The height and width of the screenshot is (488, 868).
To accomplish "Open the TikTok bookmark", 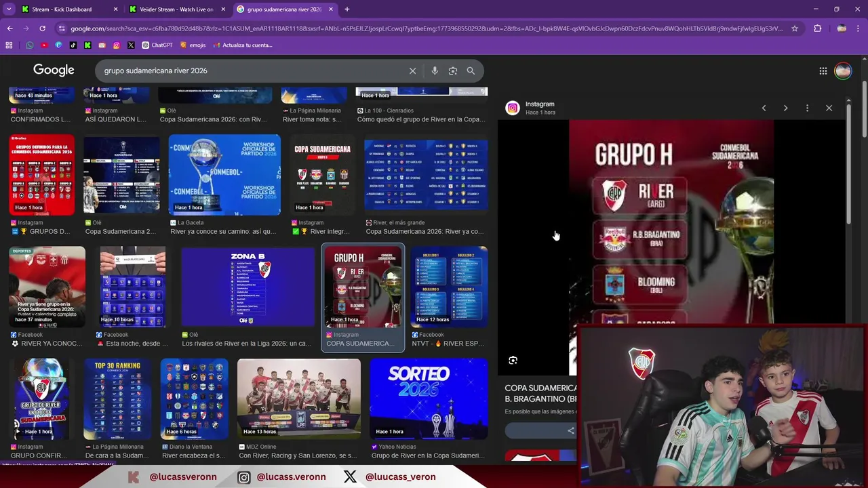I will pyautogui.click(x=73, y=45).
